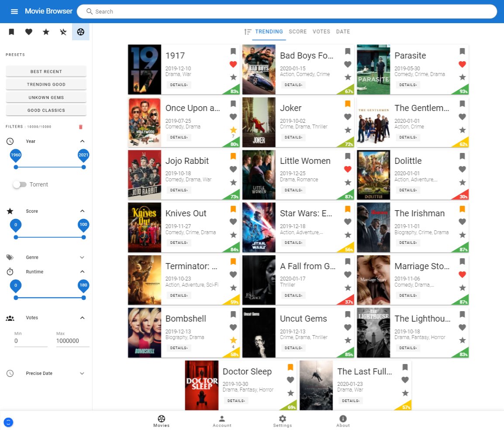Favorite The Gentlemen with heart
The image size is (504, 430).
[462, 117]
